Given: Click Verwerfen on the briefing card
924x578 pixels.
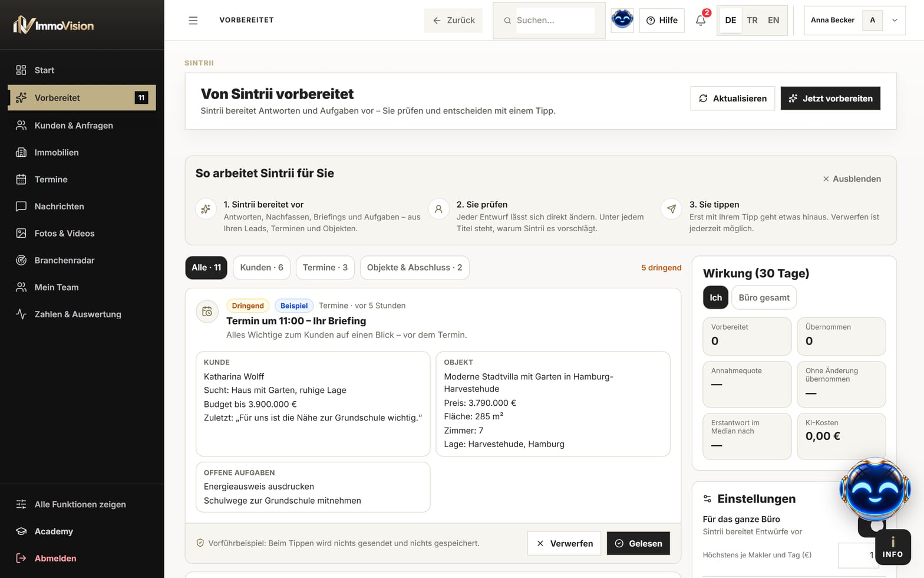Looking at the screenshot, I should click(x=564, y=543).
